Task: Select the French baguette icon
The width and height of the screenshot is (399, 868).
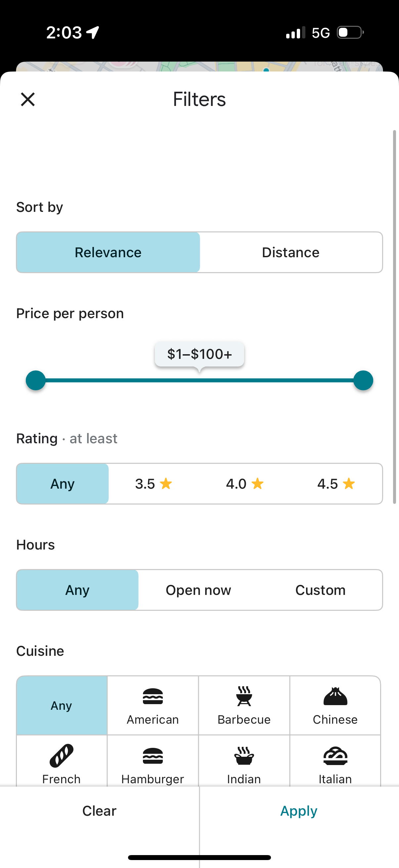Action: [x=61, y=756]
